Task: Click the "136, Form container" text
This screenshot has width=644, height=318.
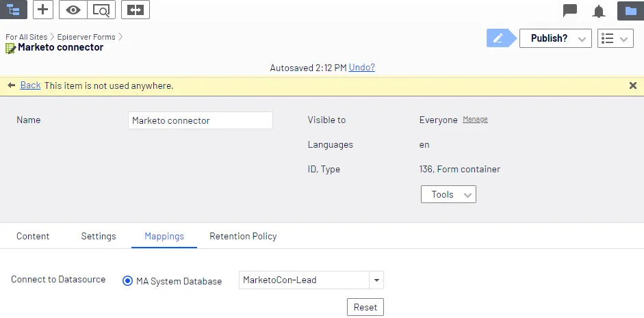Action: coord(460,169)
